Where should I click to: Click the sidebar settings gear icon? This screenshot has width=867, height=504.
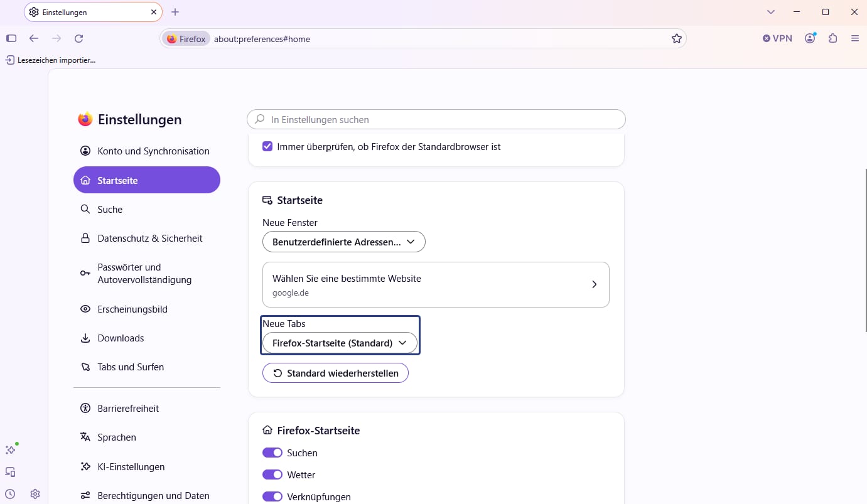[x=35, y=494]
